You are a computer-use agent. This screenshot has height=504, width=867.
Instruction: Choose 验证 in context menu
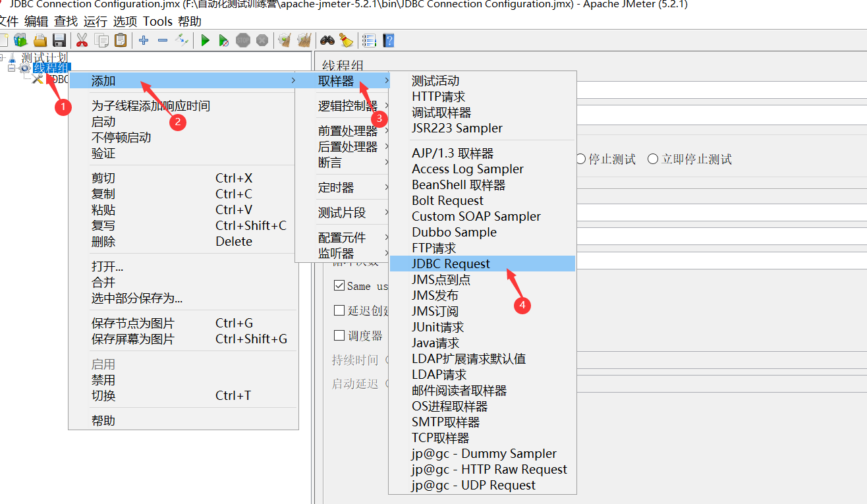coord(183,154)
